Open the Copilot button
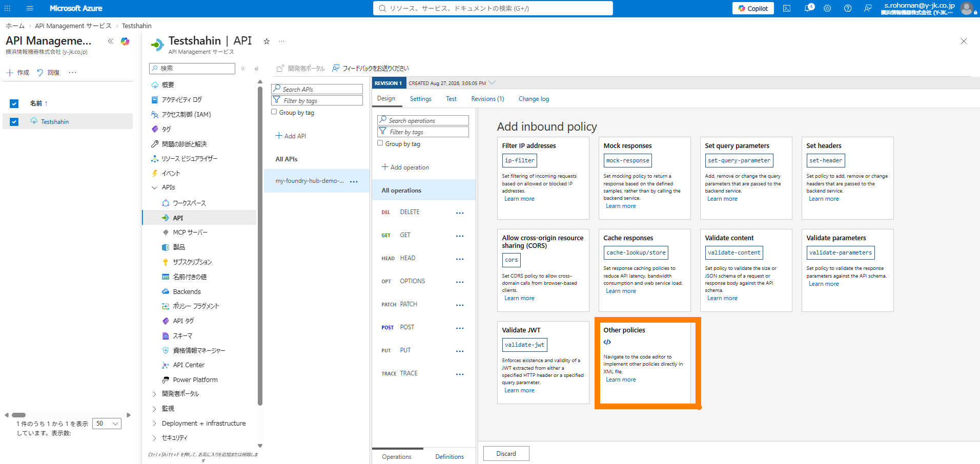The height and width of the screenshot is (464, 980). point(753,8)
